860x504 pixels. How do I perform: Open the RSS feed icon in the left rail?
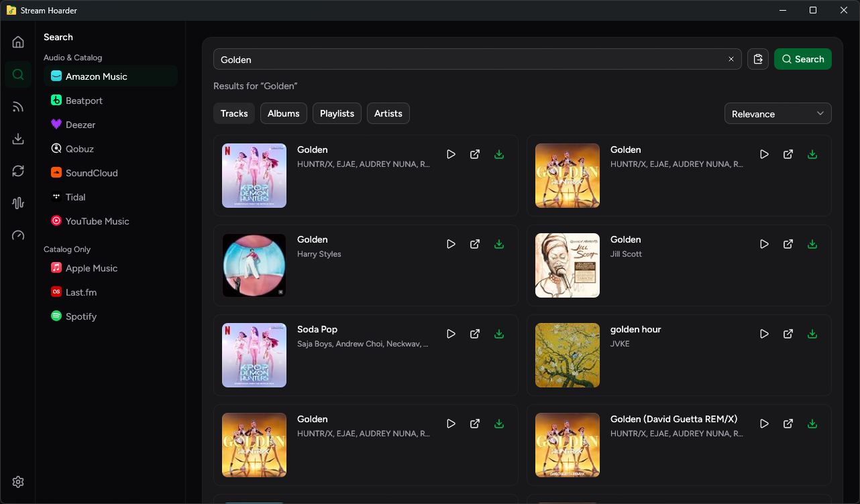(x=18, y=107)
